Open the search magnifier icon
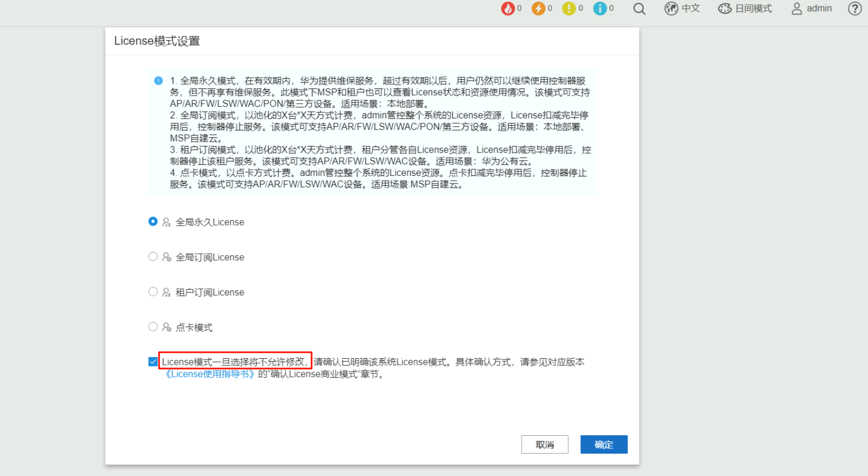Screen dimensions: 868x476 click(x=639, y=9)
